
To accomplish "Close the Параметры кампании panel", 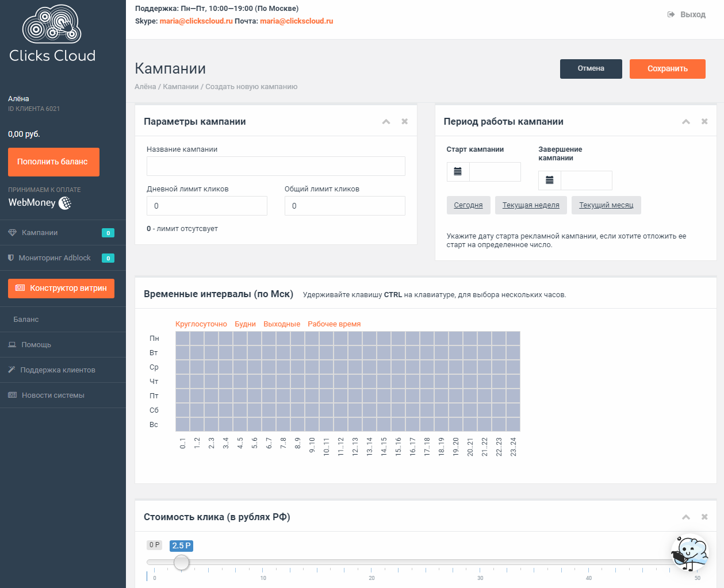I will [404, 121].
